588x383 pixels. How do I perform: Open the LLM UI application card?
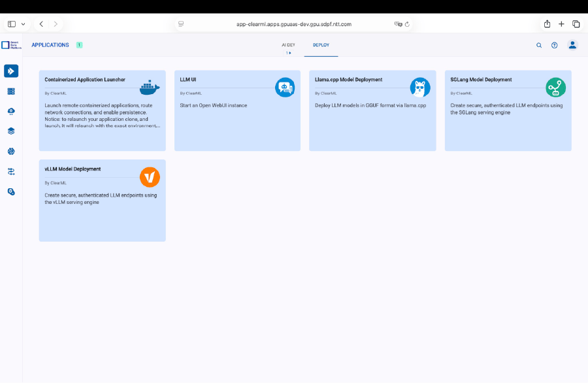click(237, 110)
